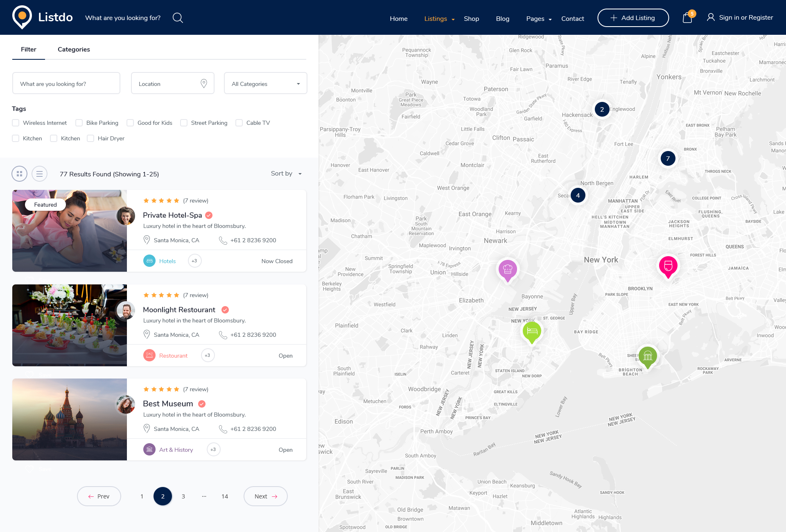
Task: Click the magenta wine glass map marker
Action: click(x=668, y=266)
